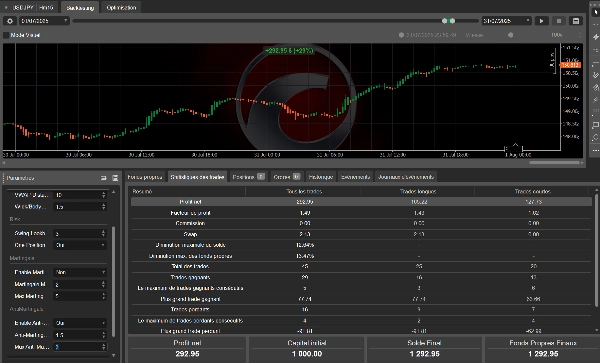This screenshot has width=600, height=363.
Task: Select the Trades perdants row
Action: tap(361, 309)
